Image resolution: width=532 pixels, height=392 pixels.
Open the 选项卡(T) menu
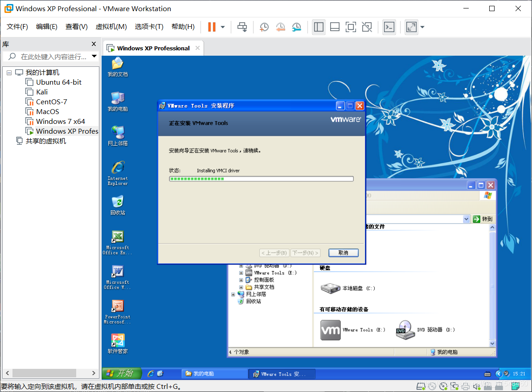click(x=149, y=26)
